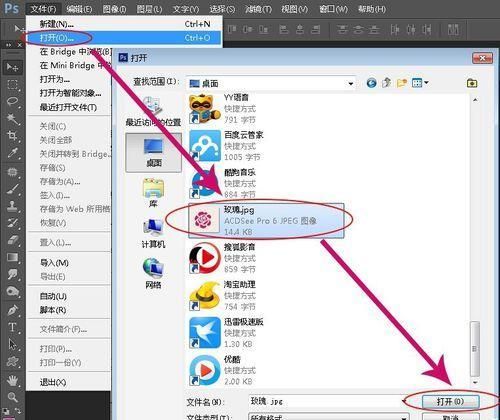Select the Magic Wand tool

click(13, 119)
